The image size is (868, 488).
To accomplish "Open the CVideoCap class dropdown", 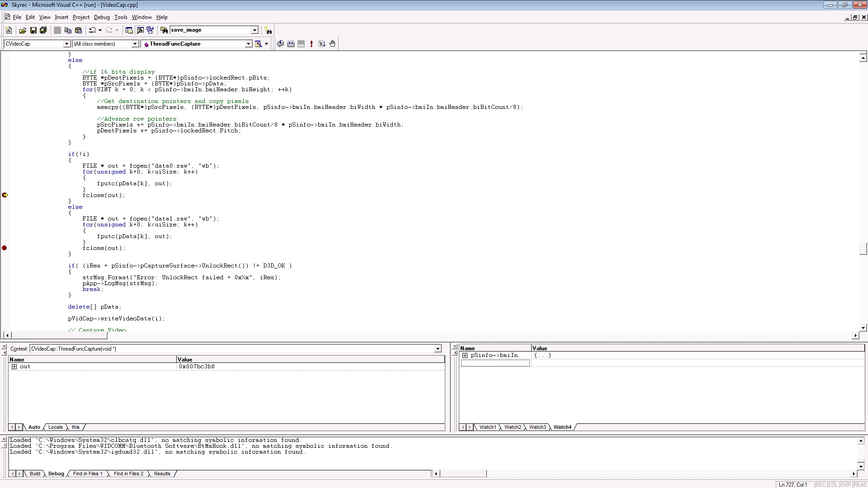I will point(66,44).
